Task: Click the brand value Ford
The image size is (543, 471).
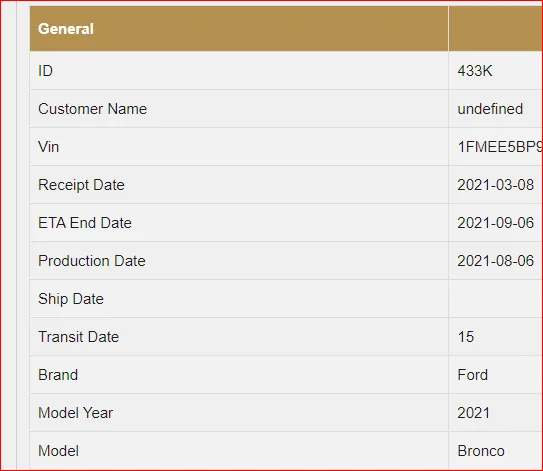Action: (472, 375)
